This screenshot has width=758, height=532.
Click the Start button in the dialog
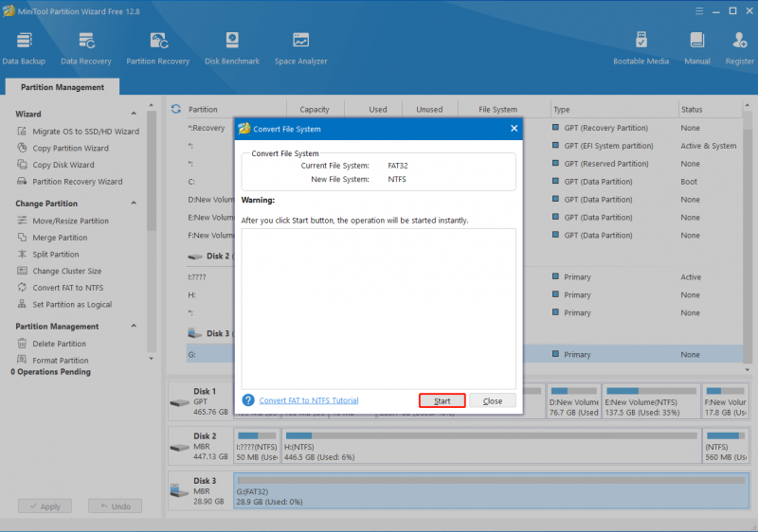coord(442,400)
